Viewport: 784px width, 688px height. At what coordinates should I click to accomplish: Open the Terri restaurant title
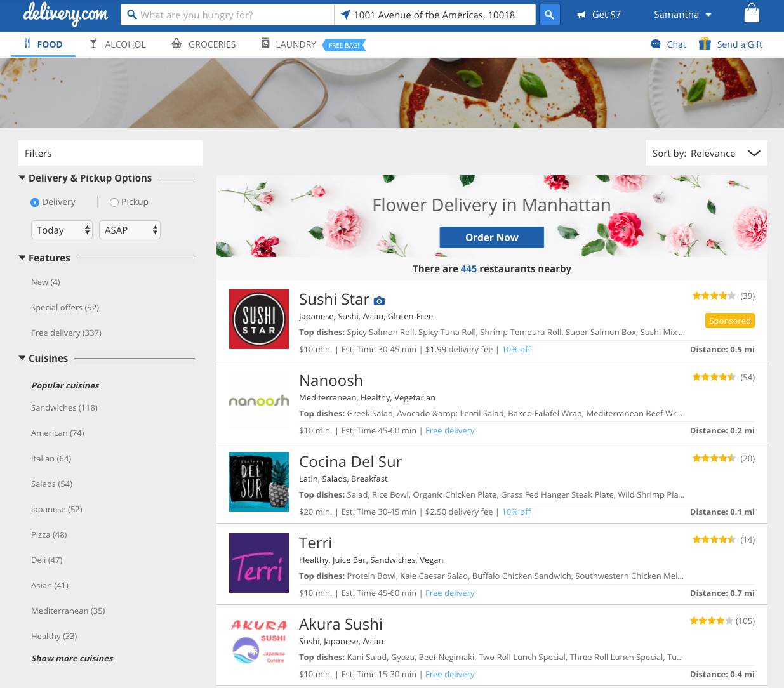pyautogui.click(x=316, y=543)
